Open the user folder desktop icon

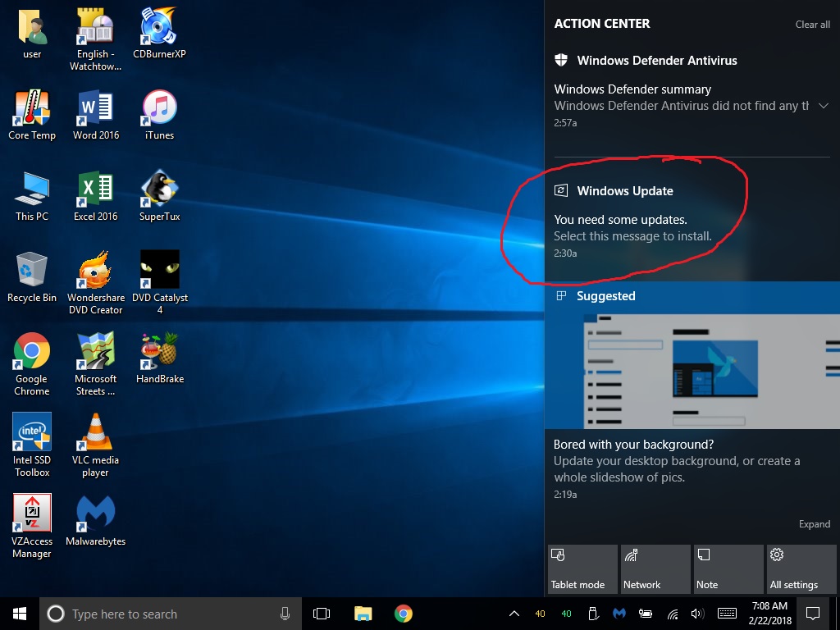[32, 33]
